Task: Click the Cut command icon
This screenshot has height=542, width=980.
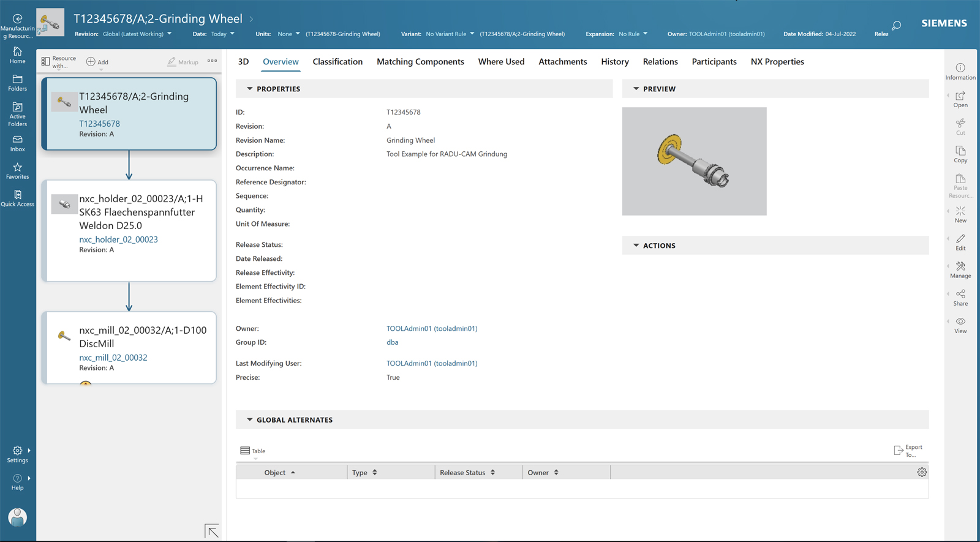Action: coord(960,127)
